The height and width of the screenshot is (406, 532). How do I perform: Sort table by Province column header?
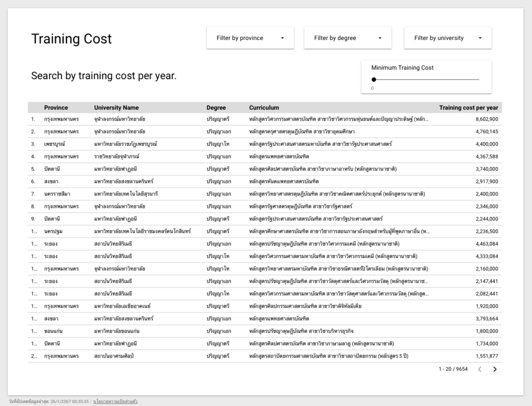[56, 108]
